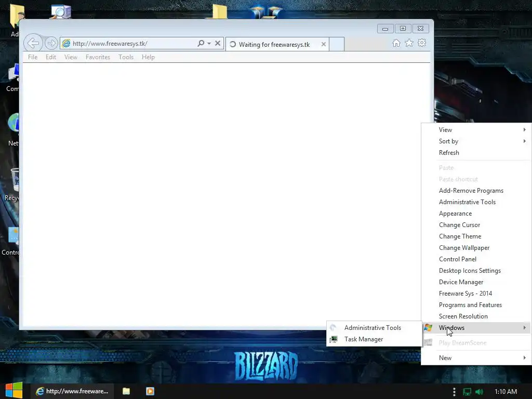Click the volume speaker tray icon
The height and width of the screenshot is (399, 532).
pos(479,392)
